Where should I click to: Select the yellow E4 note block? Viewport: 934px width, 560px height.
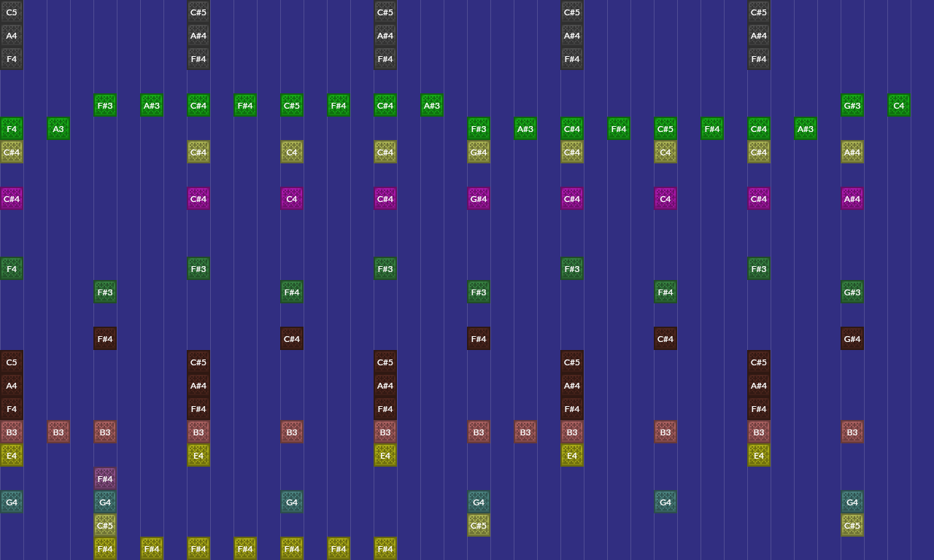tap(11, 455)
